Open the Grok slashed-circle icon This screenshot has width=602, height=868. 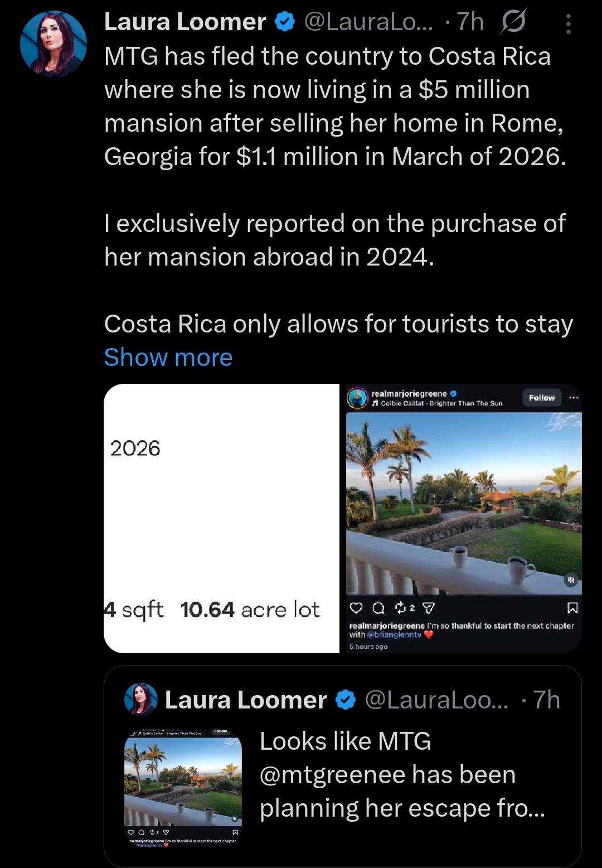(513, 23)
